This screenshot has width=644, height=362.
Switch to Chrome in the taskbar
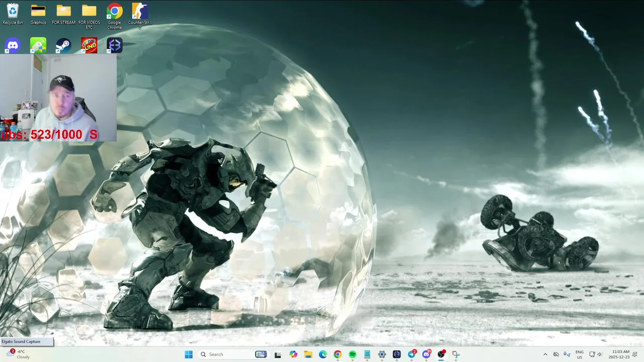338,354
